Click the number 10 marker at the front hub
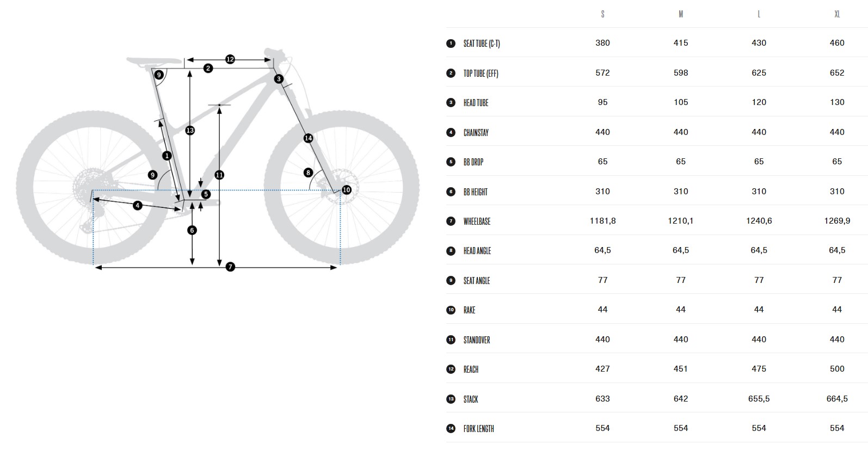This screenshot has width=868, height=450. [347, 190]
